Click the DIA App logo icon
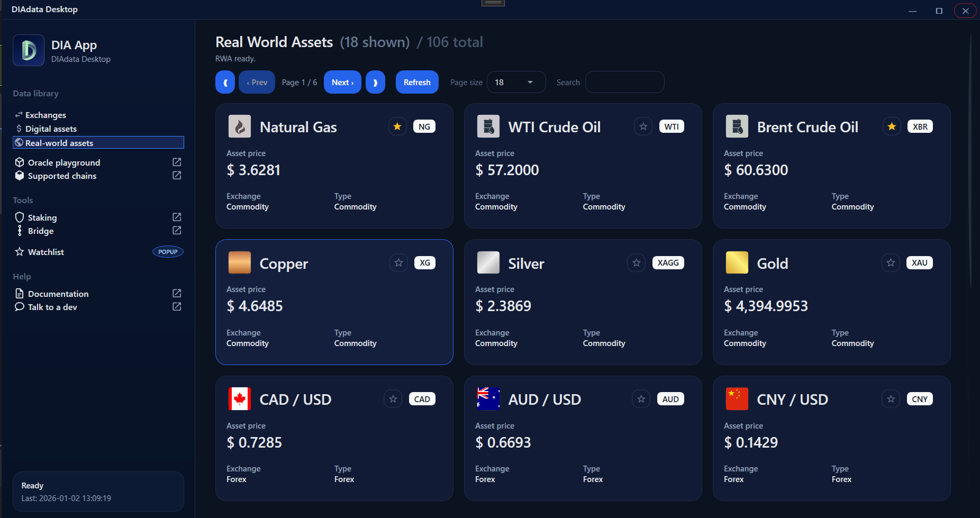980x518 pixels. tap(29, 51)
